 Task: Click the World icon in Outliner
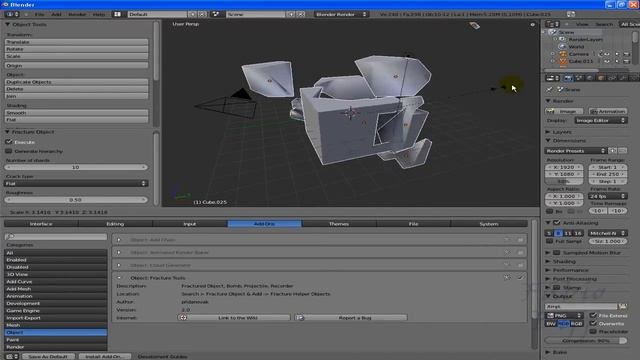tap(563, 47)
